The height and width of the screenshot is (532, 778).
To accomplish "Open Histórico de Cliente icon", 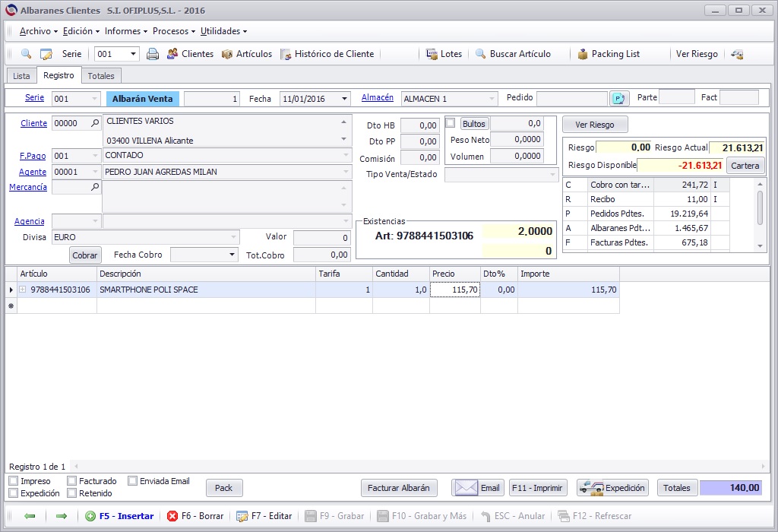I will coord(286,54).
